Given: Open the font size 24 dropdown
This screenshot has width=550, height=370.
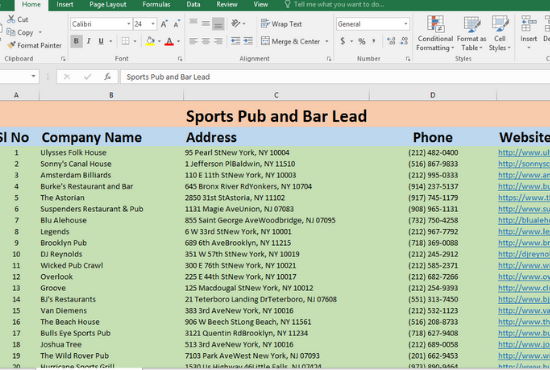Looking at the screenshot, I should coord(153,24).
